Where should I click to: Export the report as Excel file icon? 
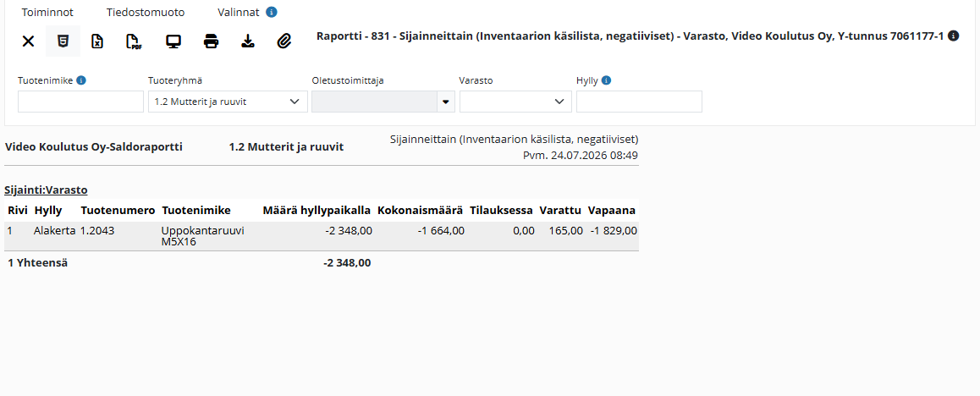point(96,41)
